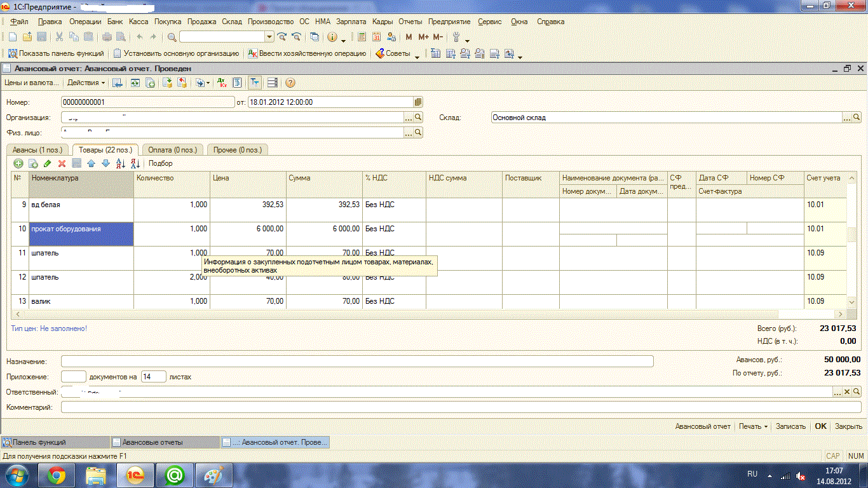The width and height of the screenshot is (868, 488).
Task: Open the Зарплата menu
Action: click(351, 22)
